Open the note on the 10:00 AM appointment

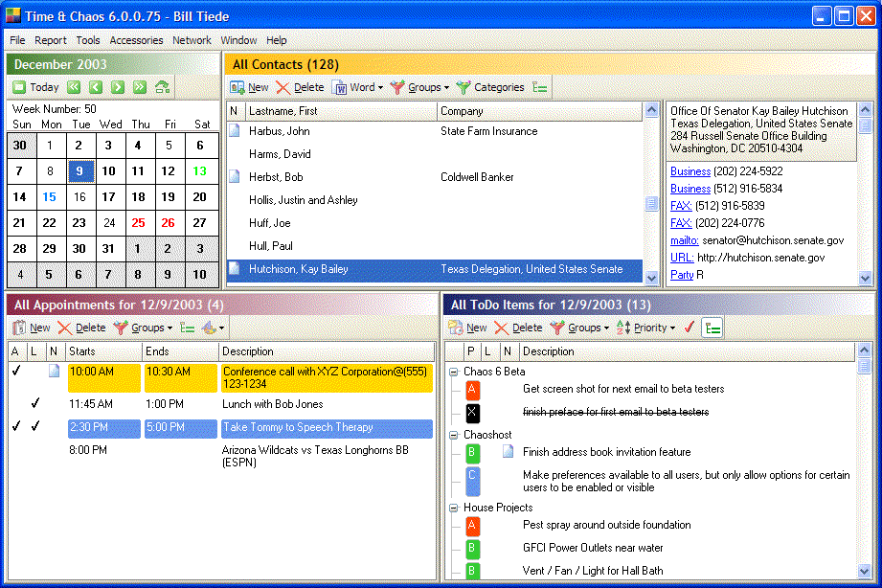[x=54, y=371]
